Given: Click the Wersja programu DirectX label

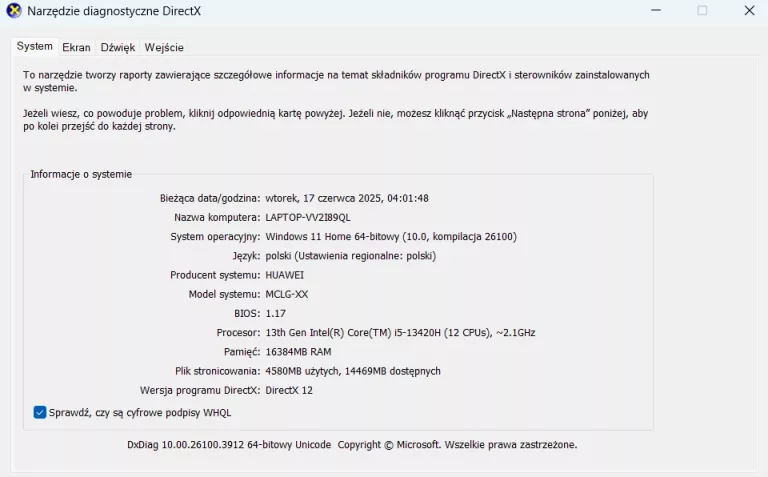Looking at the screenshot, I should 200,390.
